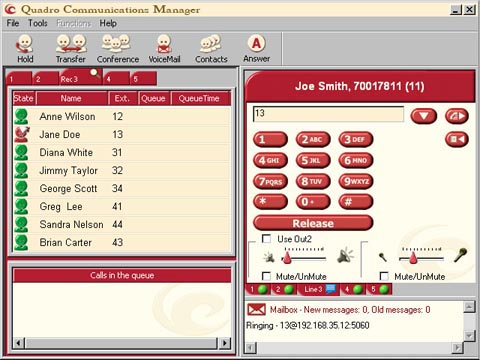Dial digit 5 JKL on keypad
This screenshot has height=360, width=480.
(313, 160)
